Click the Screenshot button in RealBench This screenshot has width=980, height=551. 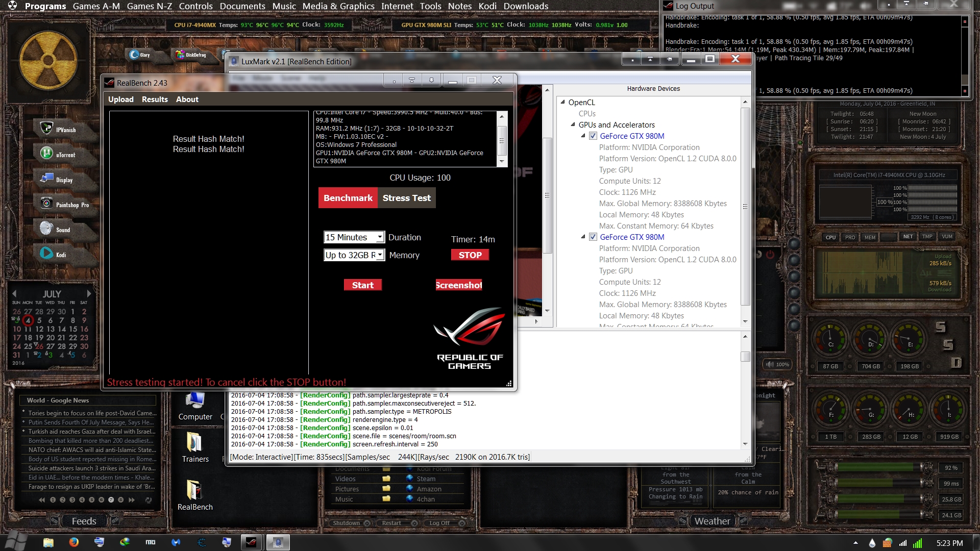459,285
